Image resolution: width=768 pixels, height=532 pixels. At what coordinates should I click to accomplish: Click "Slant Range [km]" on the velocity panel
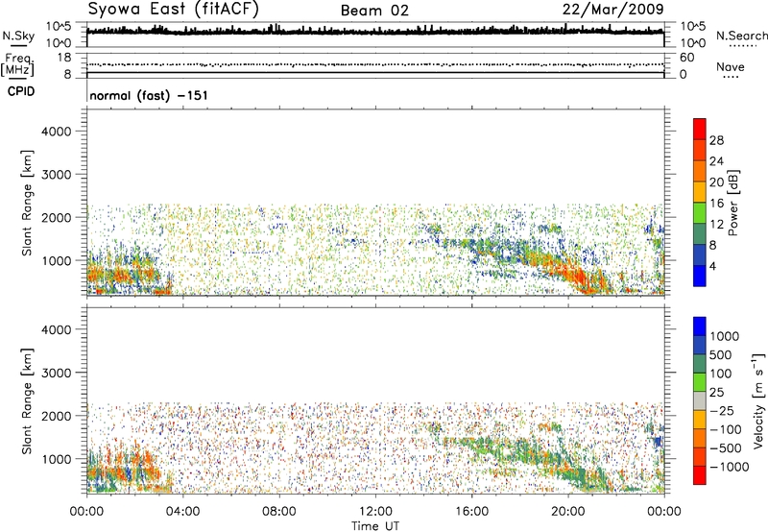pyautogui.click(x=27, y=401)
